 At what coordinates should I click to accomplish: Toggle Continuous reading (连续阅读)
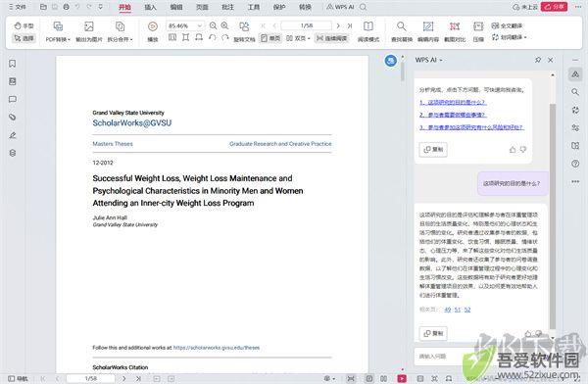tap(332, 38)
